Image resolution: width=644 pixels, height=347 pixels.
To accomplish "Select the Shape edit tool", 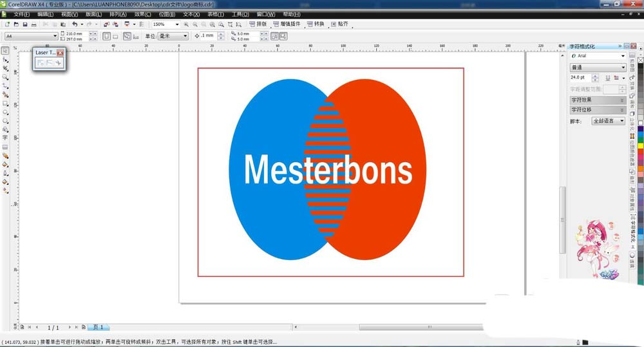I will point(5,60).
